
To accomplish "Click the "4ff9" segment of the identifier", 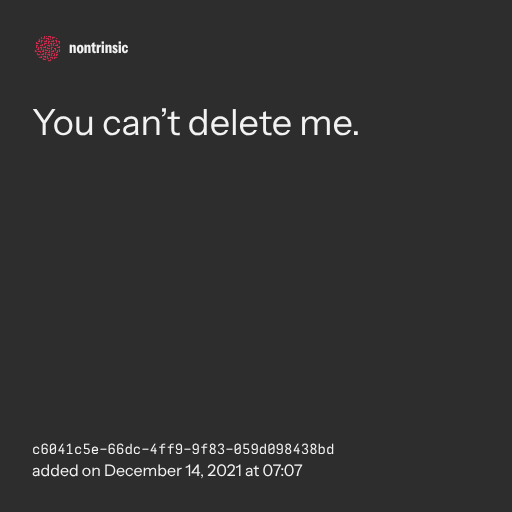I will coord(166,449).
